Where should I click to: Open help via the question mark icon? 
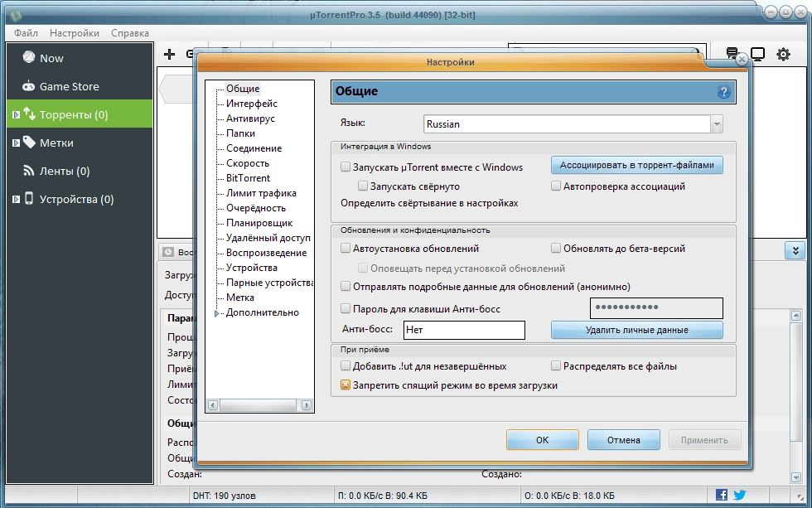click(723, 92)
